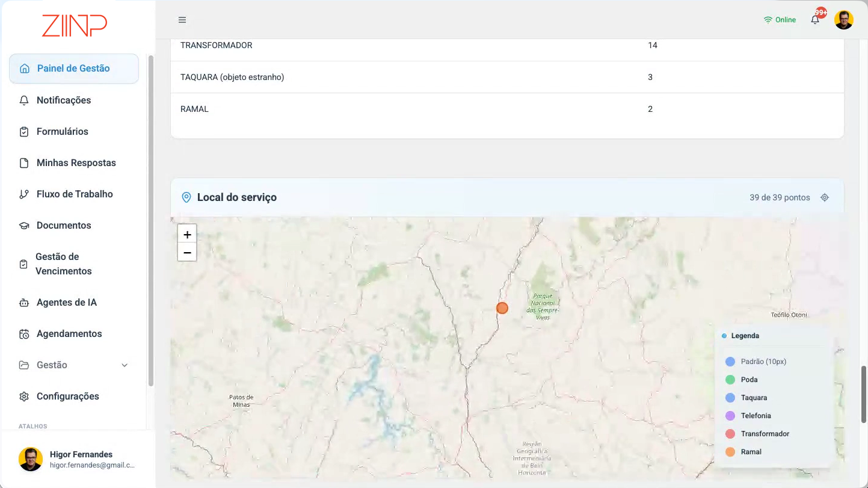
Task: Expand the Gestão submenu chevron
Action: [x=125, y=365]
